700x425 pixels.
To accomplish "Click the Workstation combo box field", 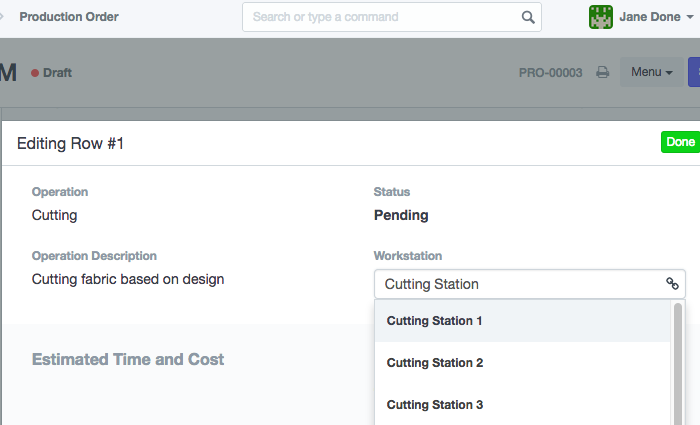I will point(520,284).
